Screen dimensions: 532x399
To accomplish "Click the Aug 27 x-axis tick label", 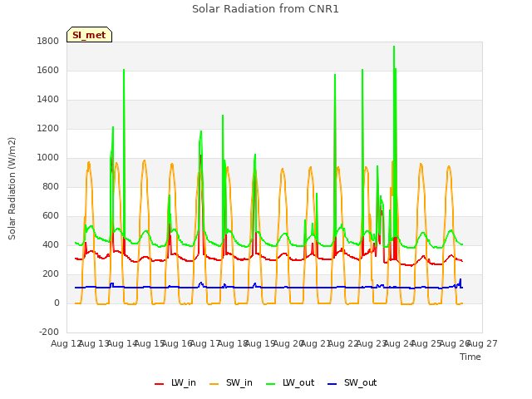I will [x=482, y=343].
